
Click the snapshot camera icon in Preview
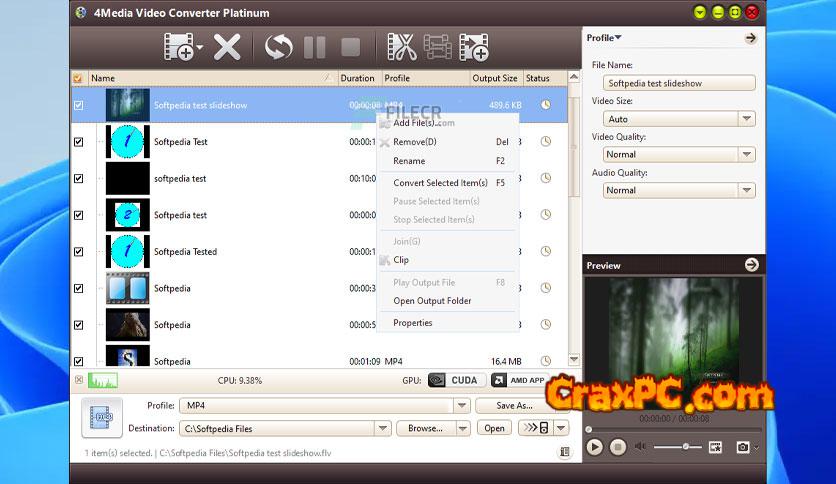(742, 447)
